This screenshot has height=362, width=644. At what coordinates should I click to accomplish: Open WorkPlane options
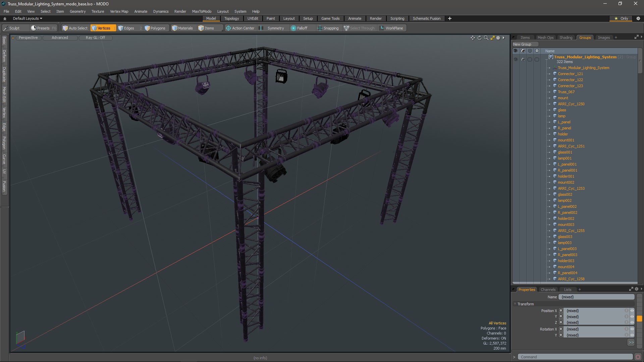[391, 28]
